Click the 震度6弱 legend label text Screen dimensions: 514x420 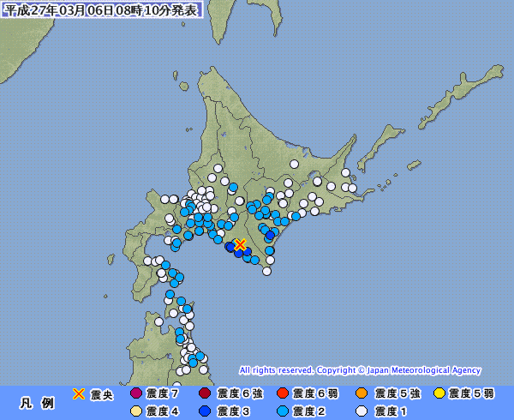point(315,393)
